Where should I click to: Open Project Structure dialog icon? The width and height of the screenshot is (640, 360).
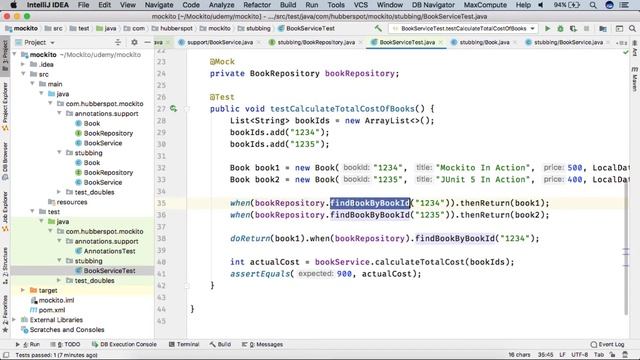point(603,29)
